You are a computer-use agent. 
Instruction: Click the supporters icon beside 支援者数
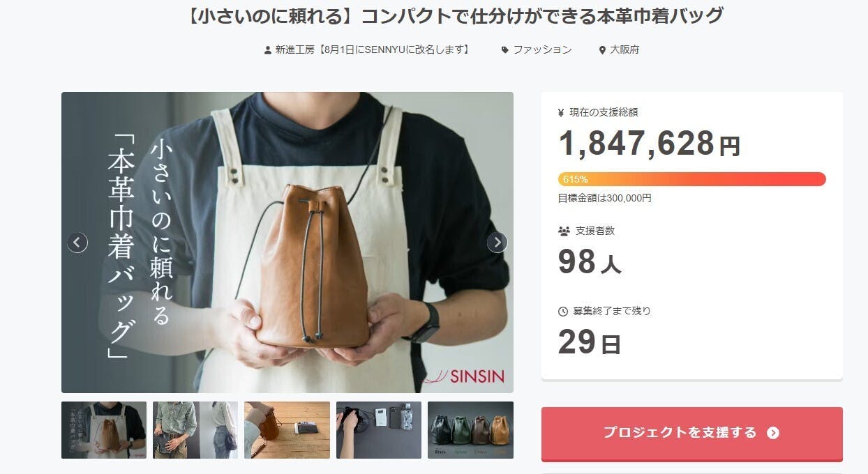564,231
